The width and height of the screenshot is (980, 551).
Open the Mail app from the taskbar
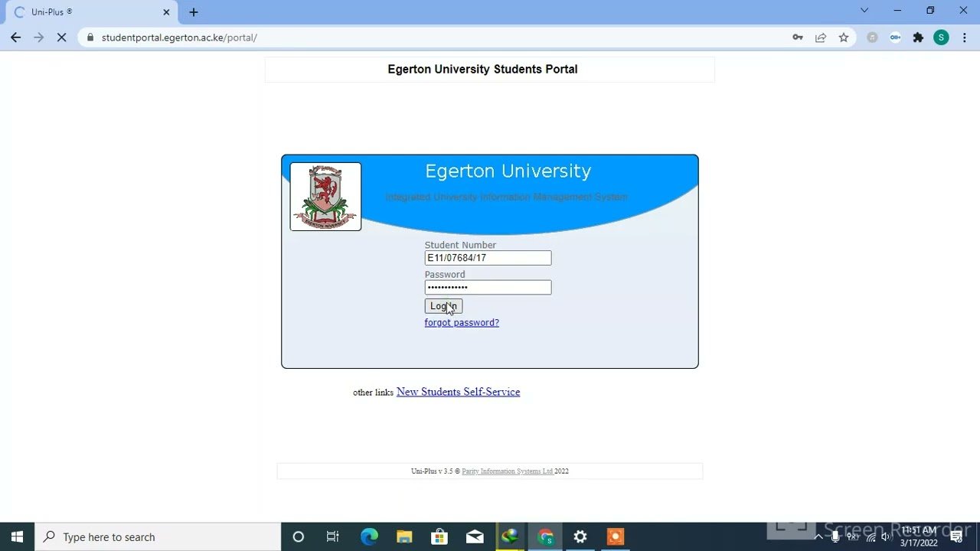click(474, 536)
